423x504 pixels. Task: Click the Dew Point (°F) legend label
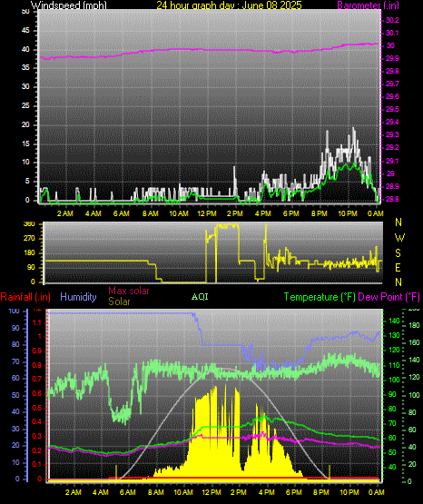coord(389,297)
